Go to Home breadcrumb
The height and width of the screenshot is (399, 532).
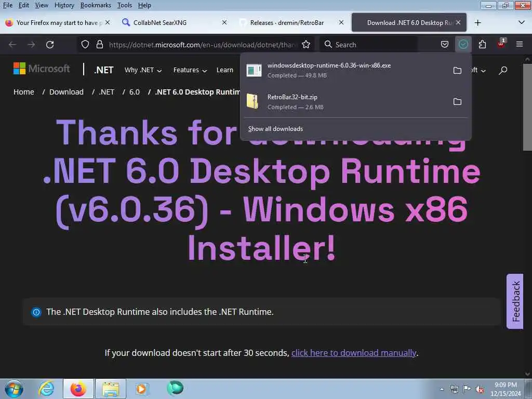(24, 92)
